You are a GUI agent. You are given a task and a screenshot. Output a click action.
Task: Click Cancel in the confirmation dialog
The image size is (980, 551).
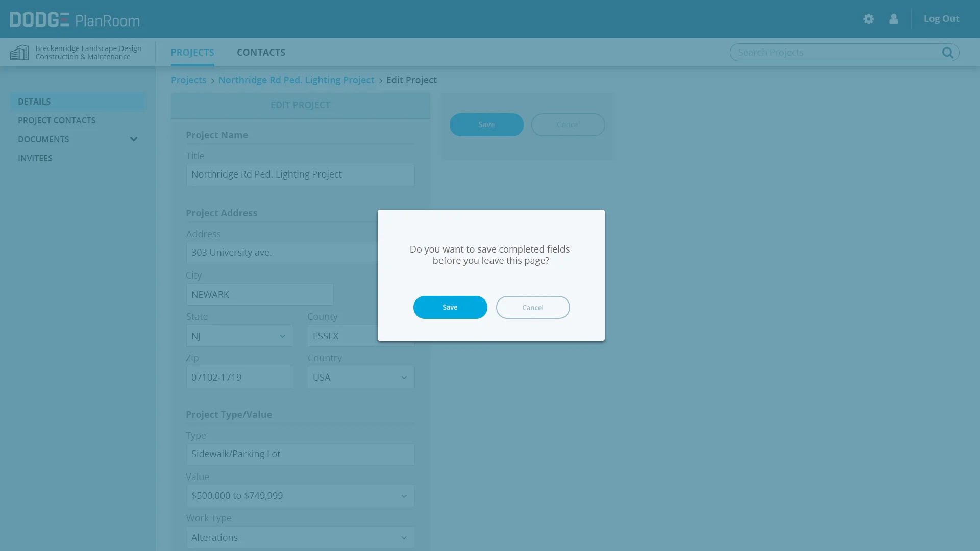point(532,307)
